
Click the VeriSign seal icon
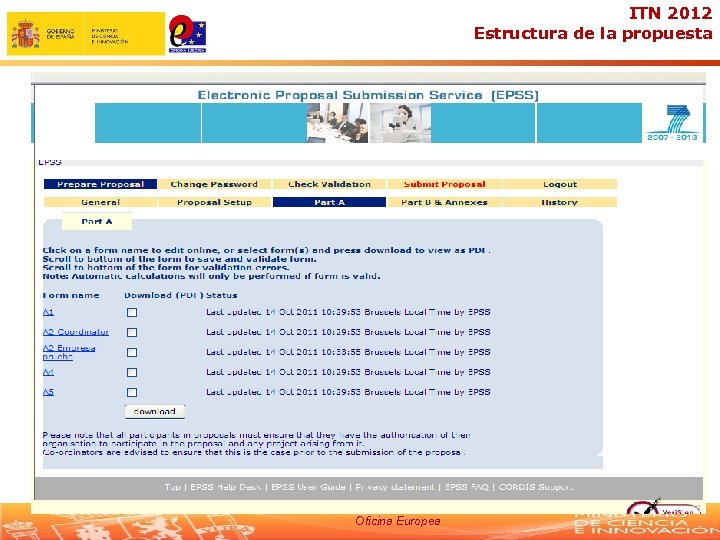664,506
